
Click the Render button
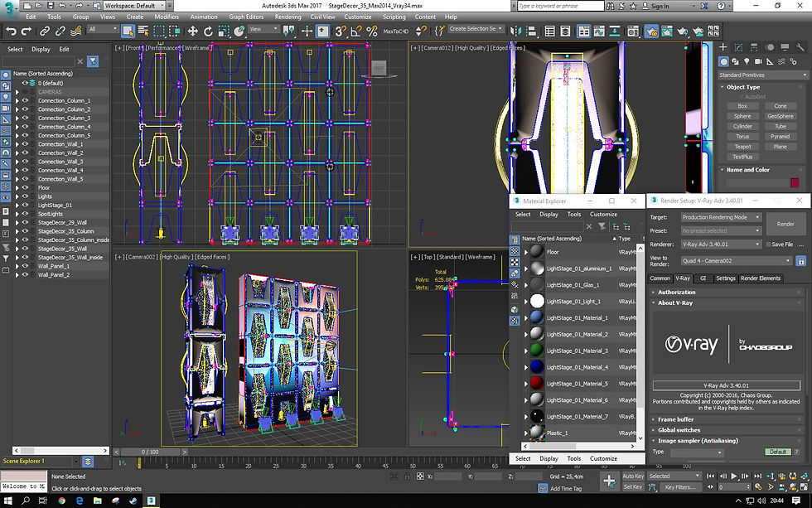[785, 224]
